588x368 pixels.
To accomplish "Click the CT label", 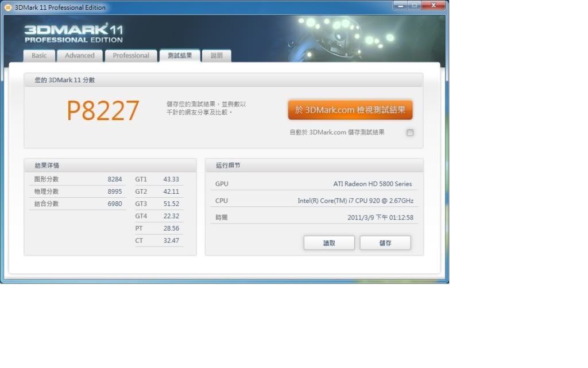I will (x=139, y=241).
